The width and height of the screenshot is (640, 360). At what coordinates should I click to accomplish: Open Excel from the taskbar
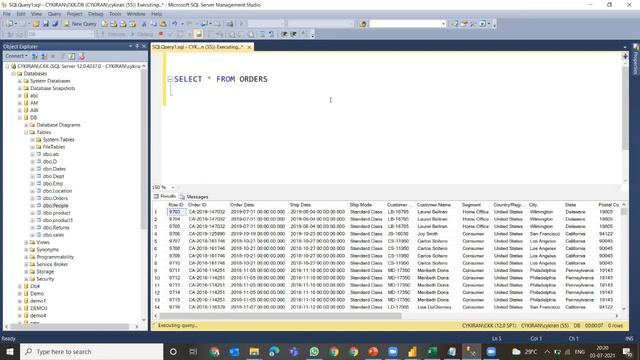(432, 351)
